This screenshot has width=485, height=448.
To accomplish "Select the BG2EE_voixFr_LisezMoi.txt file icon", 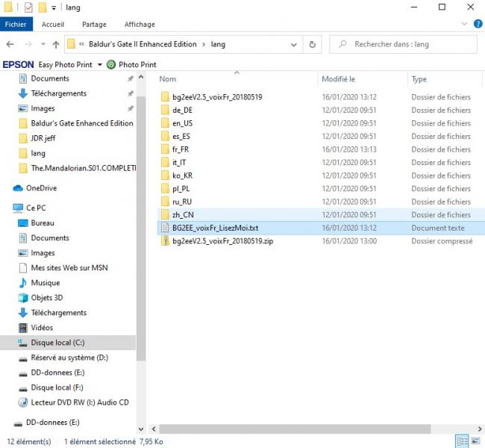I will point(165,228).
